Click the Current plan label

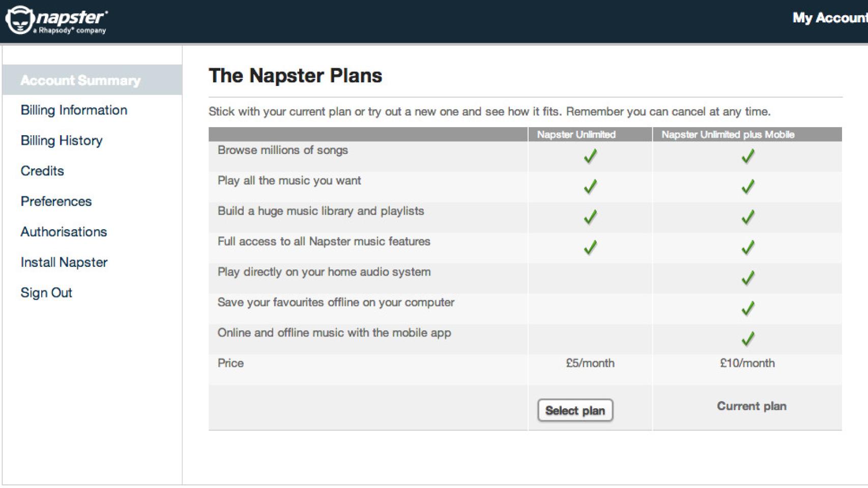(751, 406)
